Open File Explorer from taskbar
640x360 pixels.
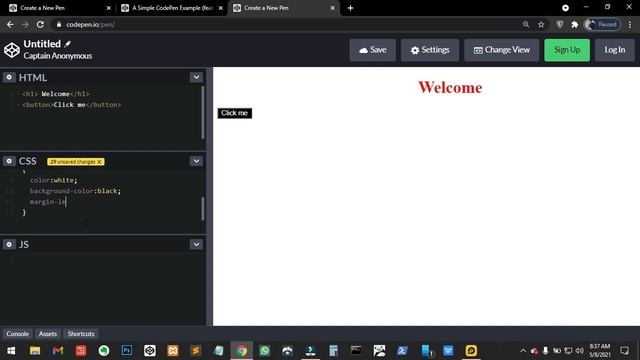35,351
